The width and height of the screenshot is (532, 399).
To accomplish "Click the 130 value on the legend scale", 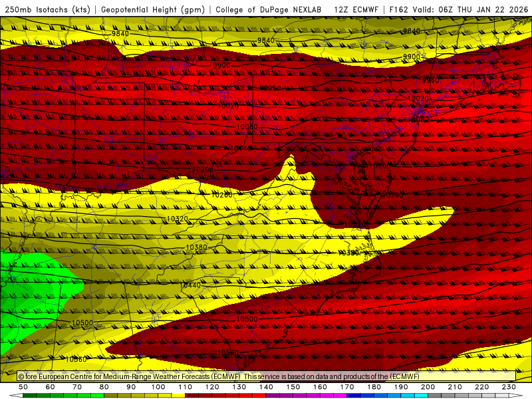I will [239, 387].
